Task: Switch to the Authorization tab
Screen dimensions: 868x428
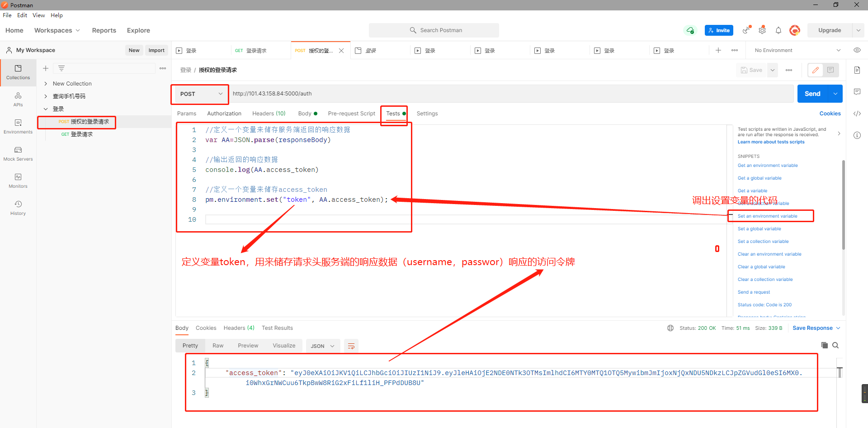Action: 224,114
